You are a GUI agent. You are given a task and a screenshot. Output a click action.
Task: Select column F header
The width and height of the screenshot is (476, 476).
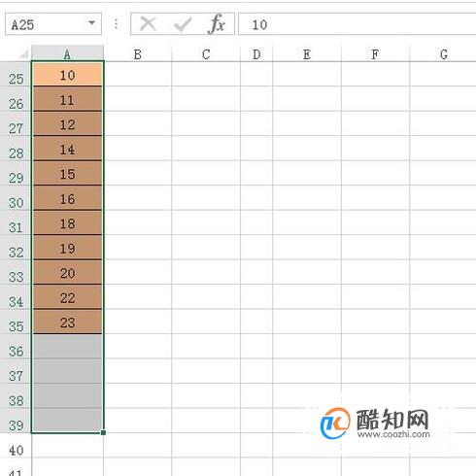click(375, 53)
